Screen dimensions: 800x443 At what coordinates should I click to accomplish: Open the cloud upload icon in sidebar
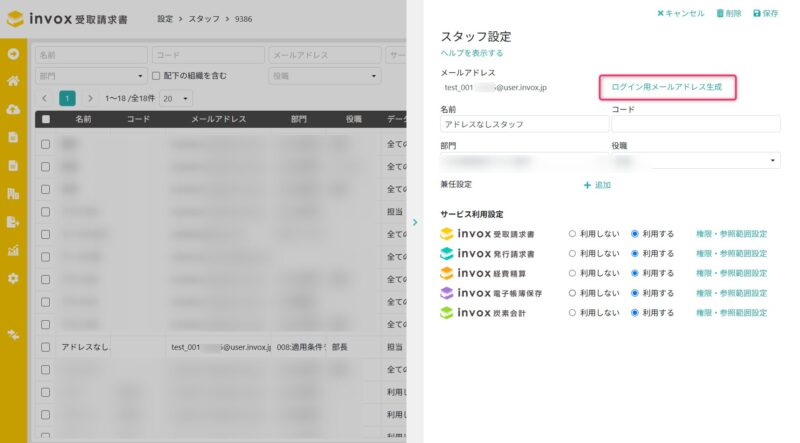[x=13, y=109]
